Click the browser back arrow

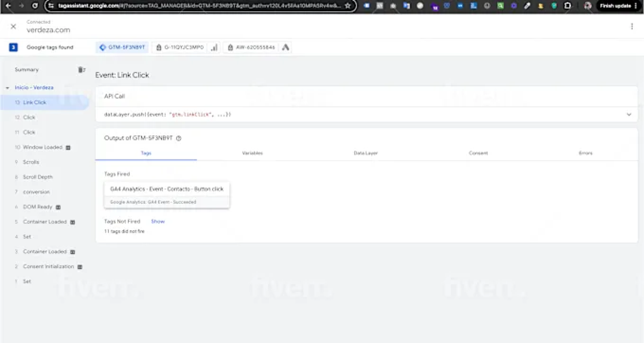click(x=8, y=6)
